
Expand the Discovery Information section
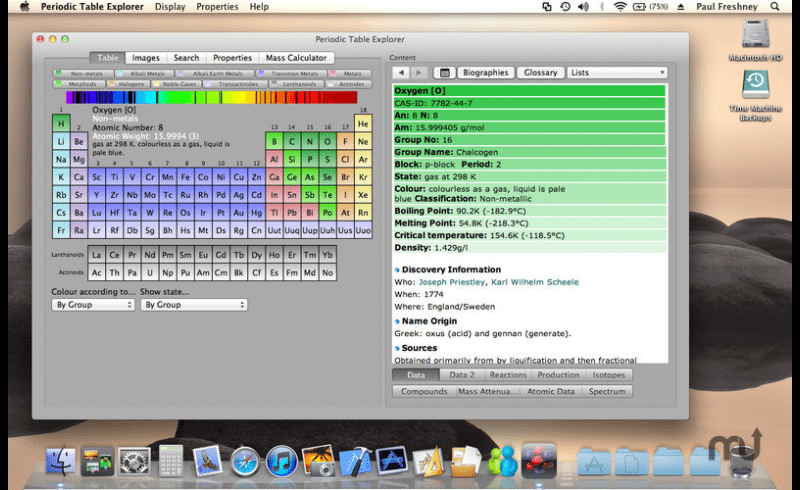point(397,270)
